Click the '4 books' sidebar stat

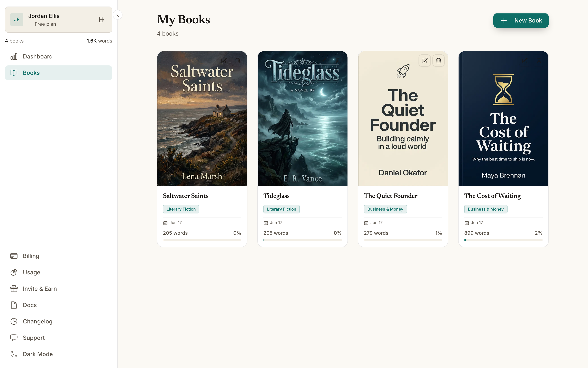(14, 41)
